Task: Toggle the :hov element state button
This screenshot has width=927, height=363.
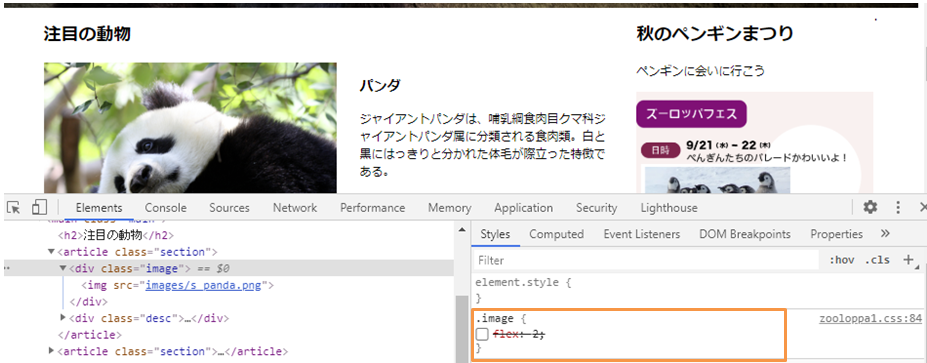Action: [842, 260]
